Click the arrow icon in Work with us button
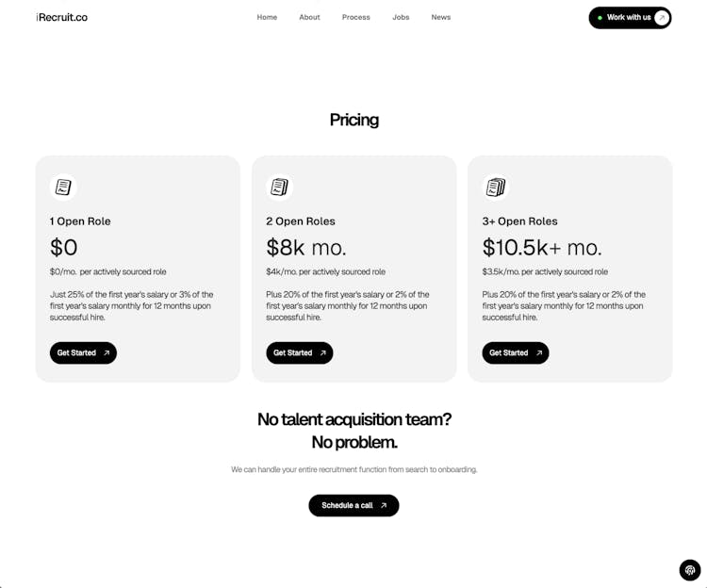 tap(662, 18)
